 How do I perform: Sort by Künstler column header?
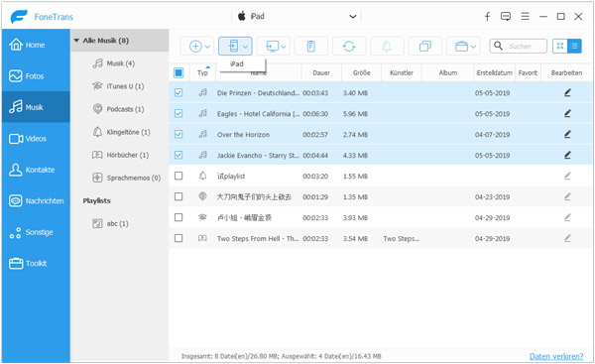click(x=402, y=72)
